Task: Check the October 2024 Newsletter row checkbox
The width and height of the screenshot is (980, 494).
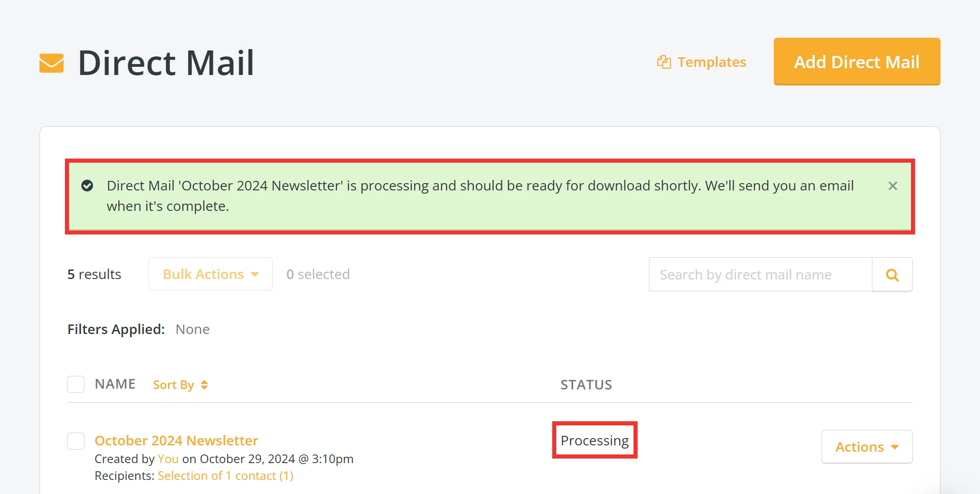Action: click(76, 440)
